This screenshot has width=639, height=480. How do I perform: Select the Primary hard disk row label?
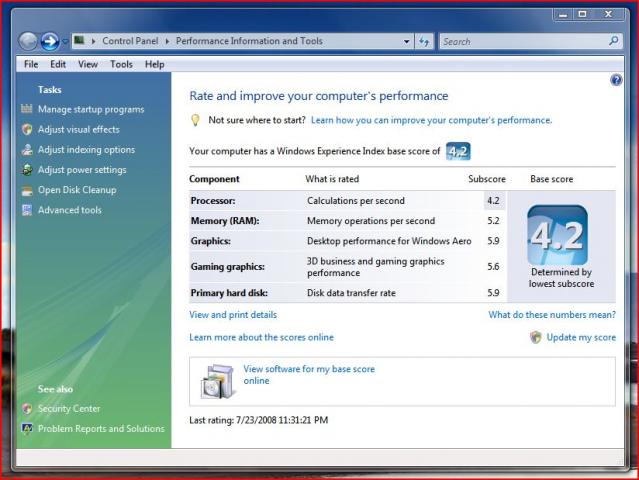(x=229, y=293)
